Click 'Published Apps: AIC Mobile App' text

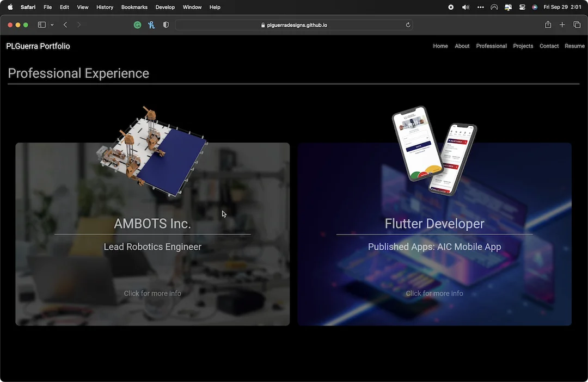[x=434, y=247]
